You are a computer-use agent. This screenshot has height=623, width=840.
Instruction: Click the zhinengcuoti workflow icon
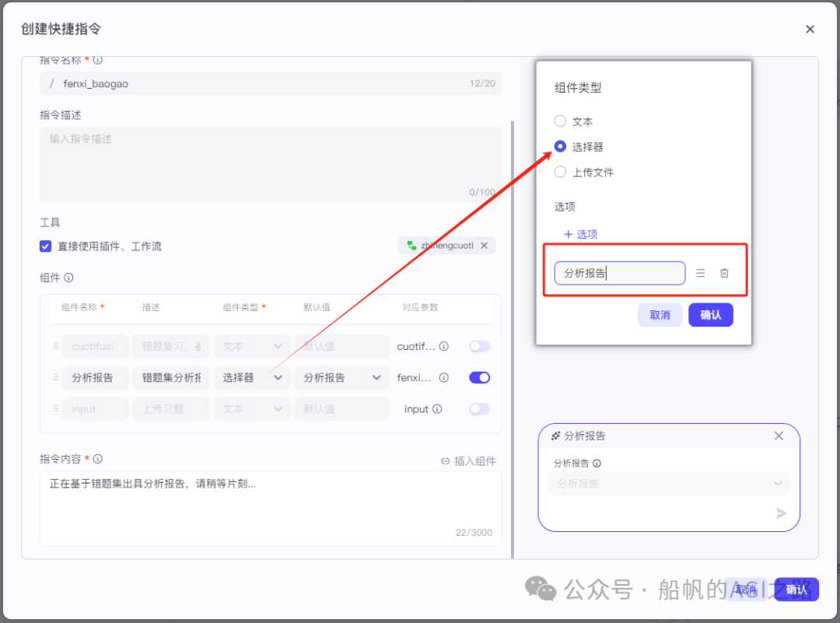coord(411,245)
